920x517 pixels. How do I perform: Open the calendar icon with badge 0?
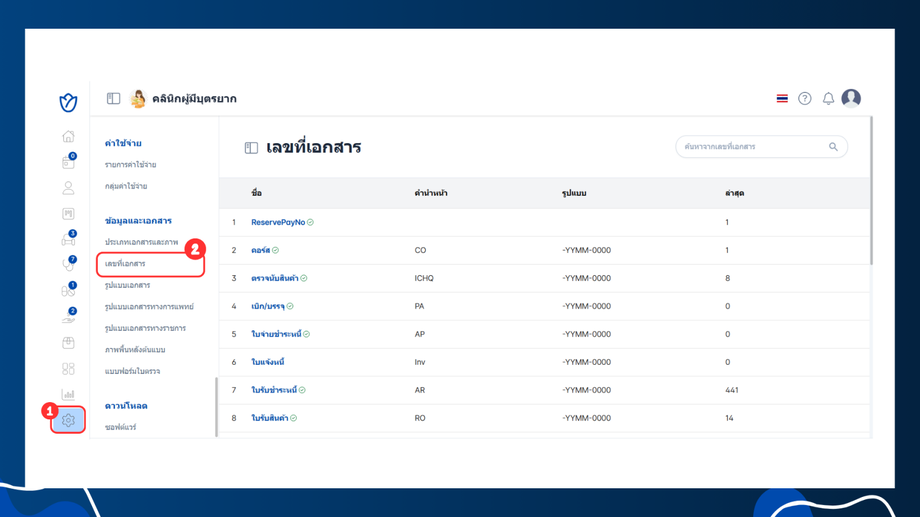coord(69,161)
